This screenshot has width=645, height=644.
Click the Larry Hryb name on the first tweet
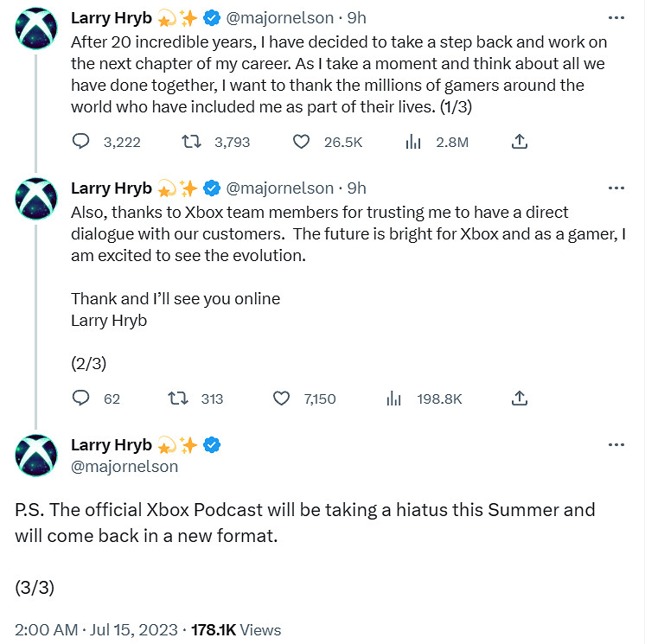pyautogui.click(x=112, y=17)
